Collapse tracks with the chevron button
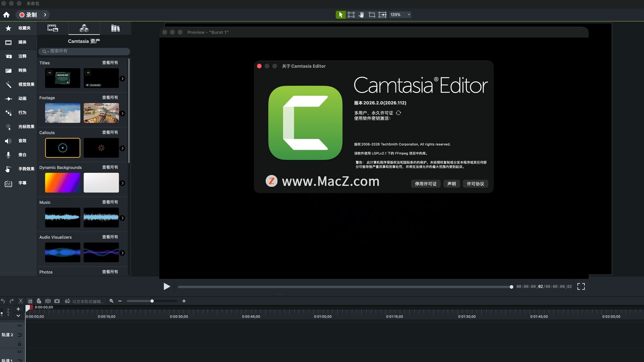 coord(18,316)
